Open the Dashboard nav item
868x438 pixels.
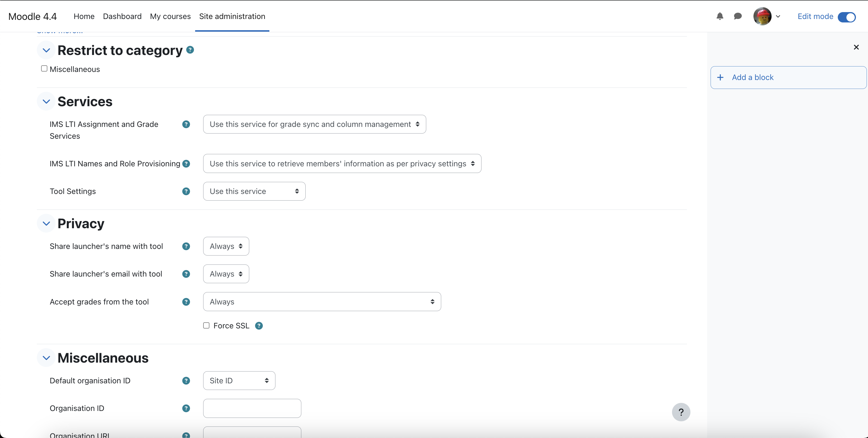tap(122, 16)
